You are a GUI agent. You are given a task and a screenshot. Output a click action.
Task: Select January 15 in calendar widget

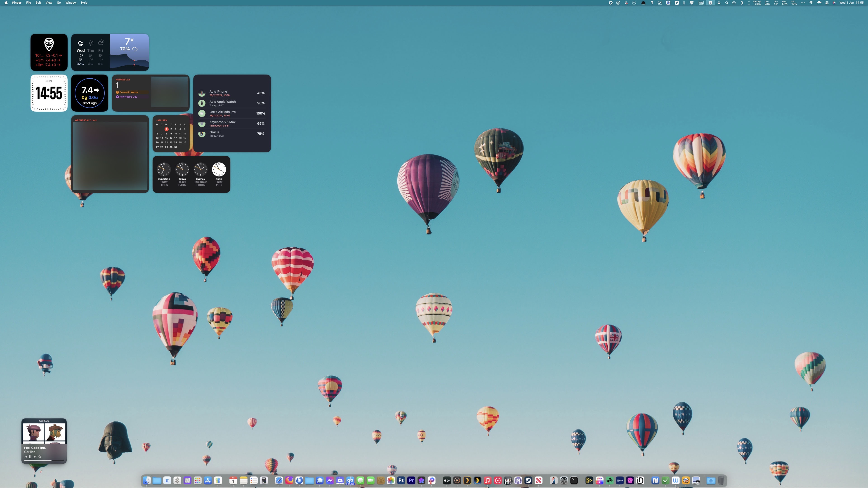(x=166, y=138)
